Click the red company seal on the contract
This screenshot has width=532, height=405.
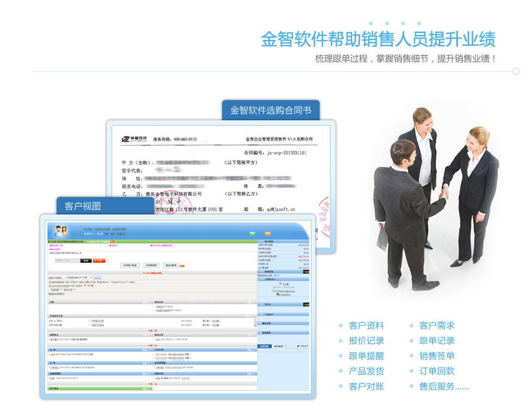pos(173,203)
